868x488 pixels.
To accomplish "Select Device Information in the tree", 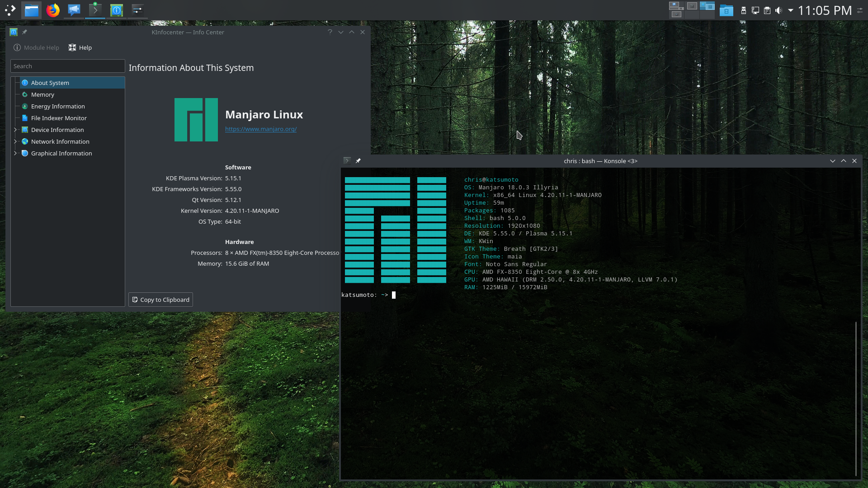I will pos(72,130).
